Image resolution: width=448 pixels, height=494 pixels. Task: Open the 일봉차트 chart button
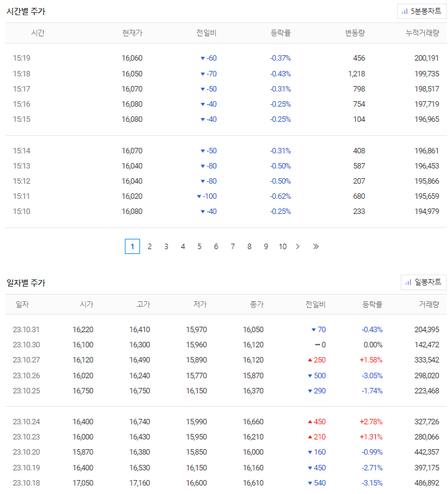click(423, 282)
